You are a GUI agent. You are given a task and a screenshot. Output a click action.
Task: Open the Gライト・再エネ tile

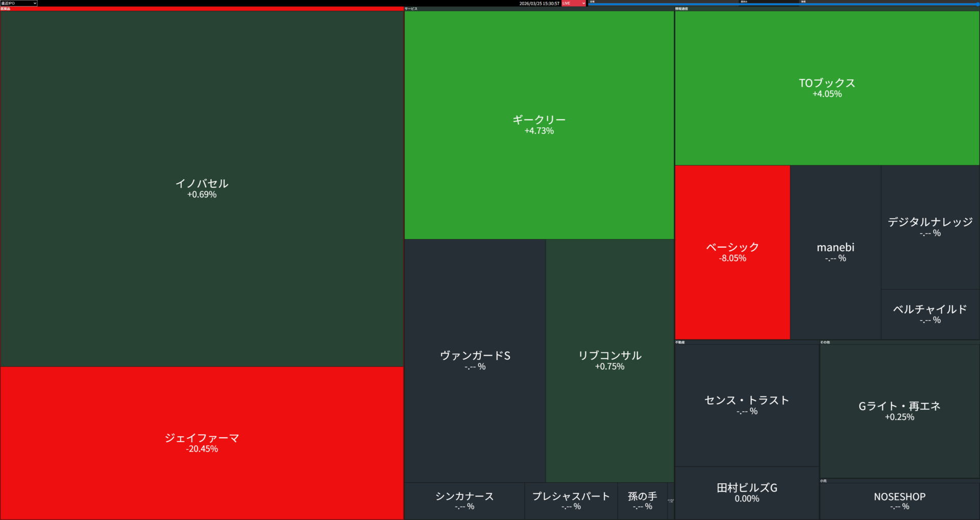coord(899,411)
